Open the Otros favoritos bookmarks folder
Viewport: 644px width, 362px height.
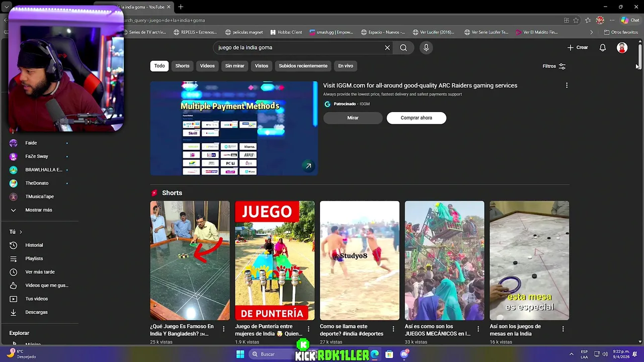621,32
